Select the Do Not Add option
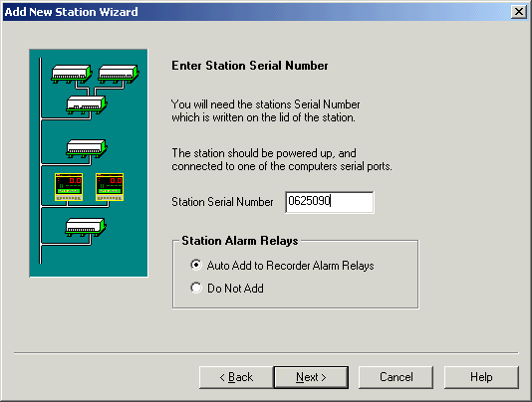This screenshot has width=532, height=402. pos(196,288)
